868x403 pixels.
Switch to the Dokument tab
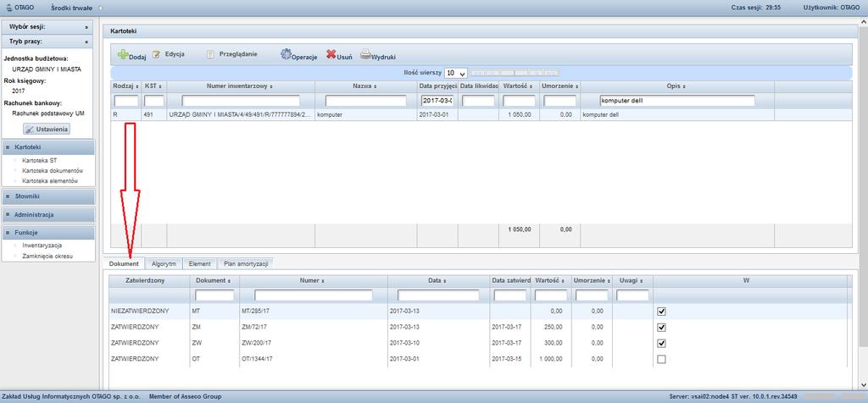[124, 263]
